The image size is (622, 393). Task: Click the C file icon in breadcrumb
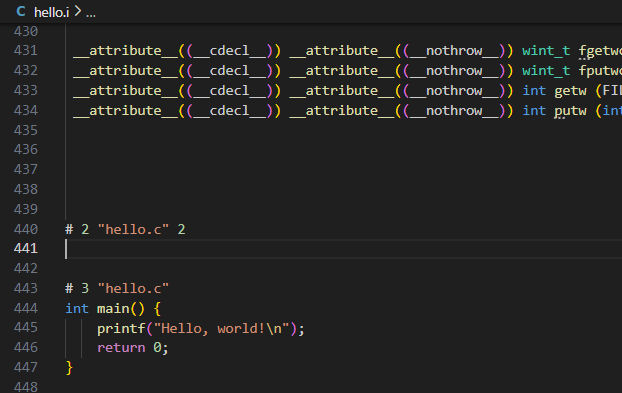pyautogui.click(x=21, y=12)
